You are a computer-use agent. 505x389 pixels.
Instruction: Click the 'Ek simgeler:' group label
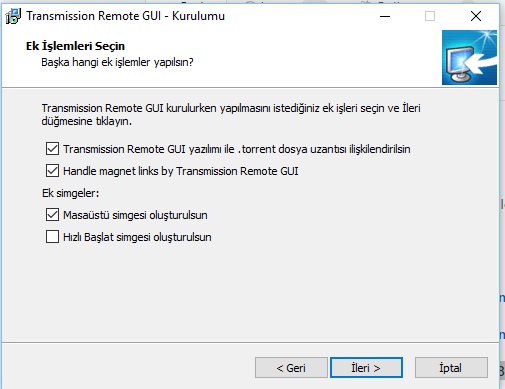[71, 193]
